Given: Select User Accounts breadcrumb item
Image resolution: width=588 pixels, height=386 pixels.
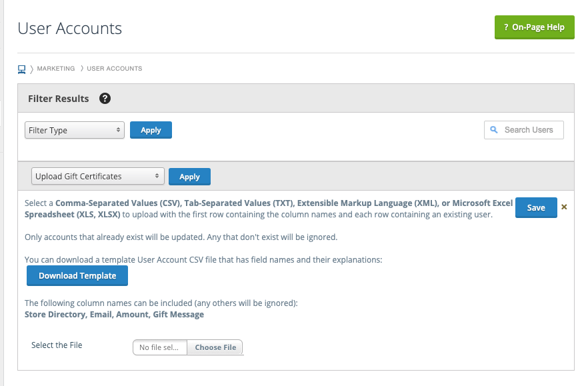Looking at the screenshot, I should coord(114,69).
